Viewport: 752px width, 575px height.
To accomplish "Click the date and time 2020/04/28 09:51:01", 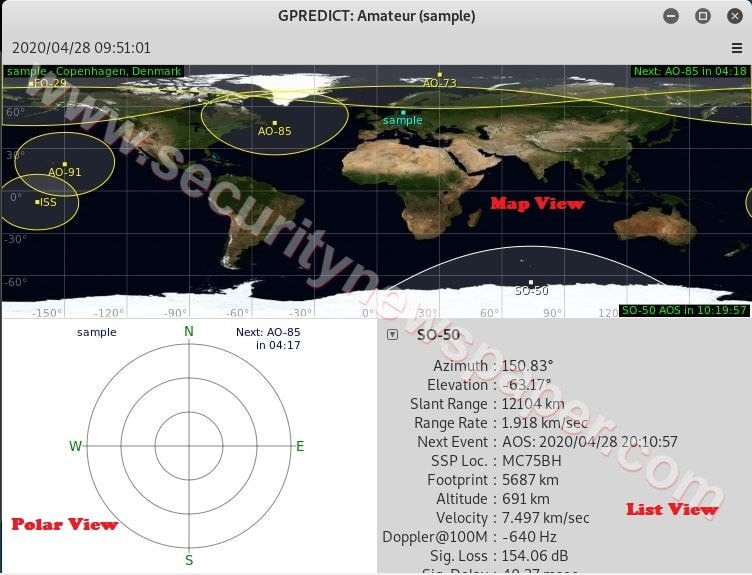I will tap(81, 48).
